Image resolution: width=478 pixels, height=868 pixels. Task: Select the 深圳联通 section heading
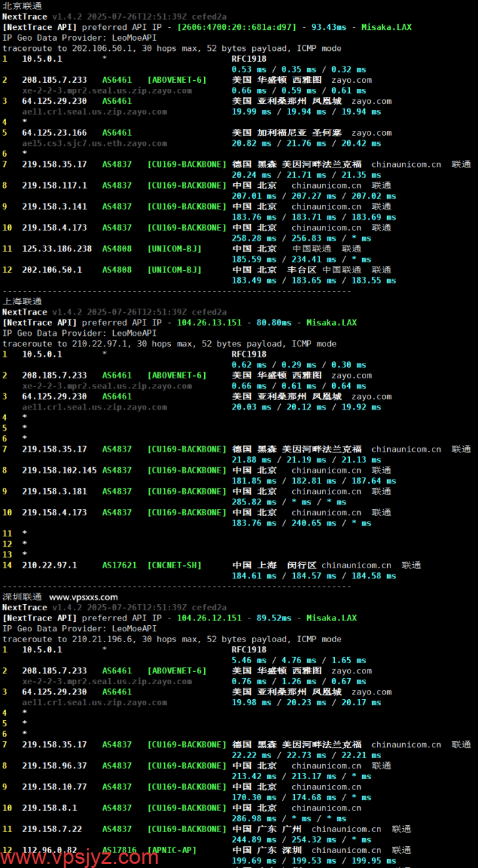(x=22, y=597)
